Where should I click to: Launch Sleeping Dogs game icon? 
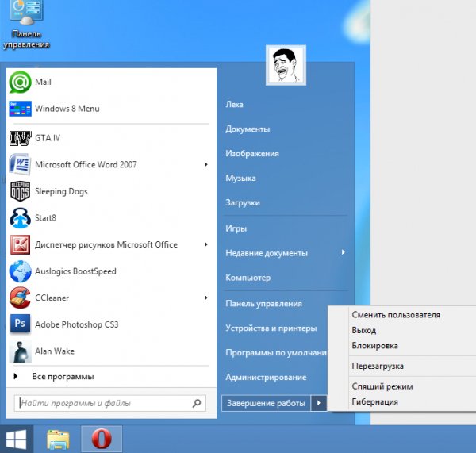(20, 191)
